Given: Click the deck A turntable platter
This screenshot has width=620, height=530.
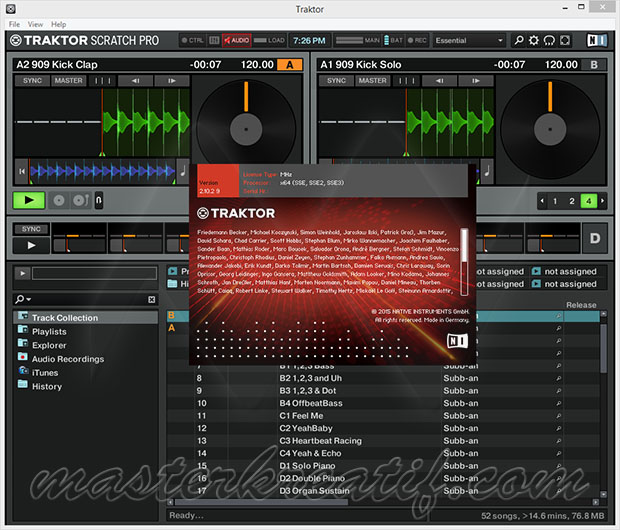Looking at the screenshot, I should (246, 129).
